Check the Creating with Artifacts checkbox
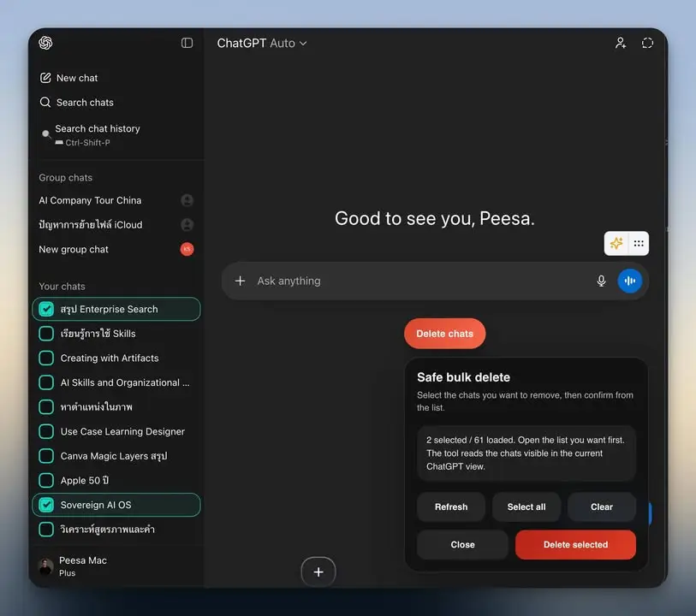696x616 pixels. tap(46, 358)
